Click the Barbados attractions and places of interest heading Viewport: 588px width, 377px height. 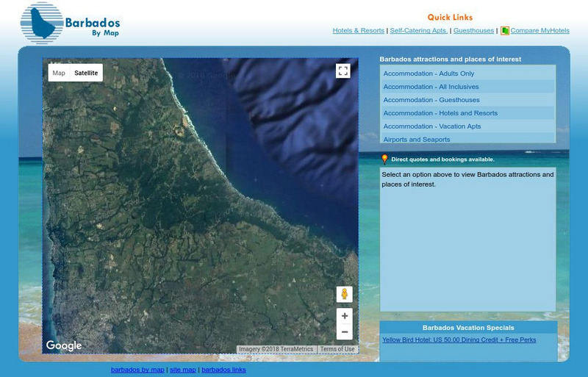point(451,60)
